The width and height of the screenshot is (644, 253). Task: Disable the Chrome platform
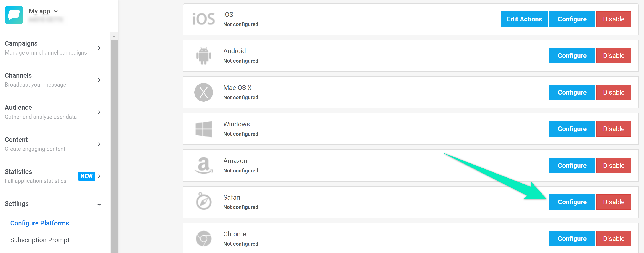tap(614, 238)
